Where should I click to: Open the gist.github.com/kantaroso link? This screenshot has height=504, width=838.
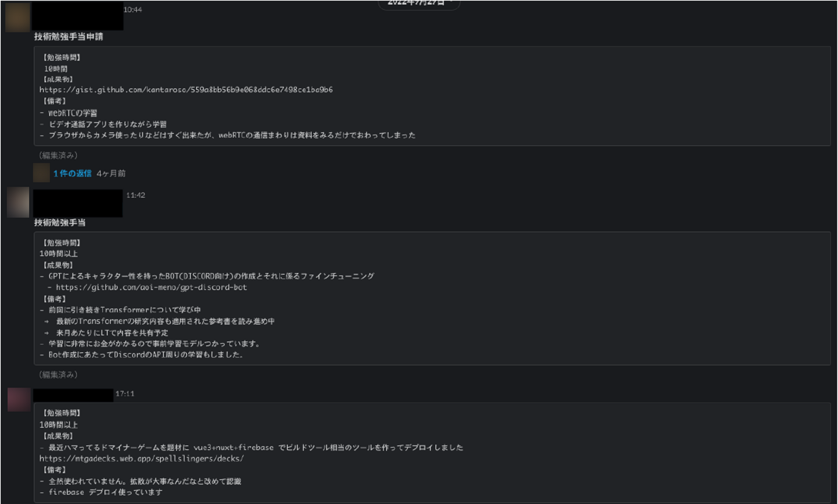186,90
